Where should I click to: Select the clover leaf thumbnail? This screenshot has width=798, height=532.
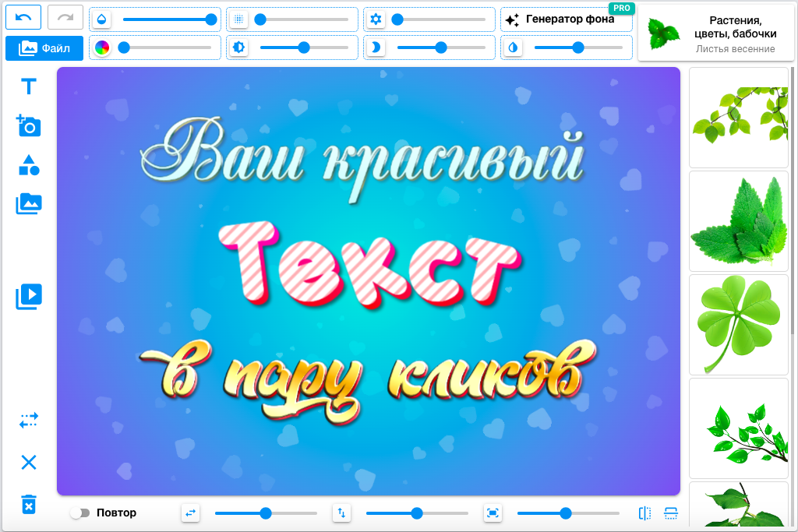(738, 324)
